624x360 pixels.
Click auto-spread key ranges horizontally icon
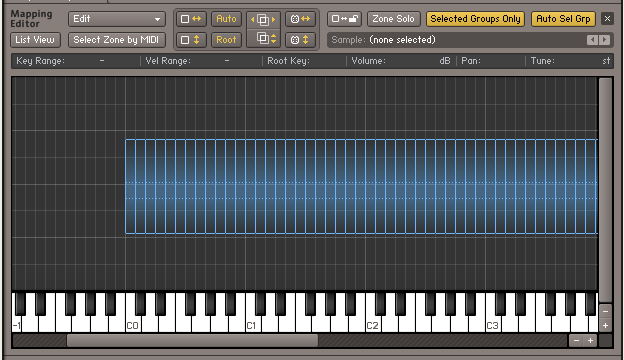[191, 19]
